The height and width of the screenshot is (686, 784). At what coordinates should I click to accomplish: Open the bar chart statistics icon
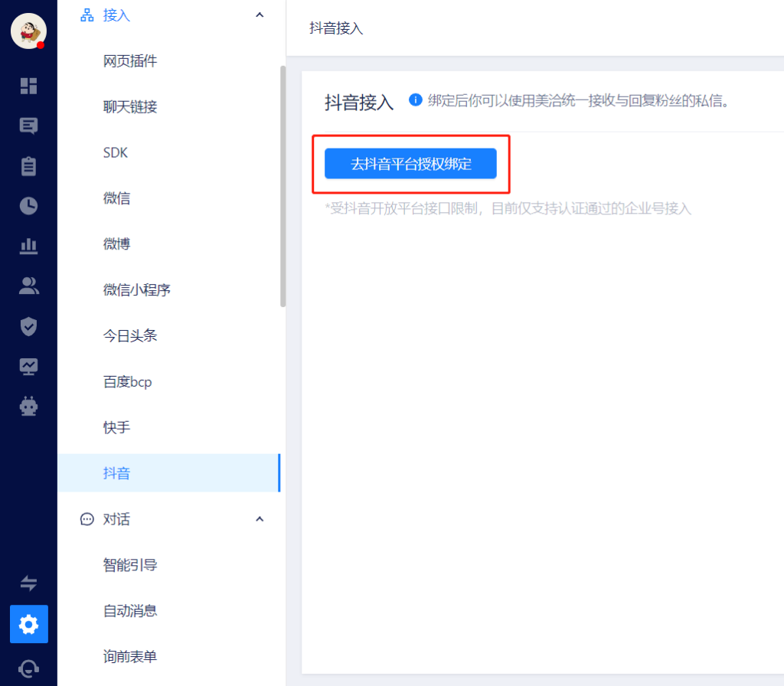pos(28,246)
